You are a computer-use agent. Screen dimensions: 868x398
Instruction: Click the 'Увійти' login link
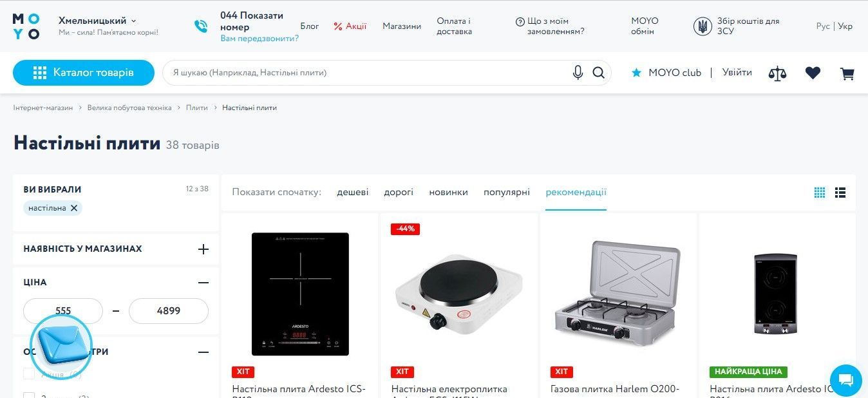(737, 73)
